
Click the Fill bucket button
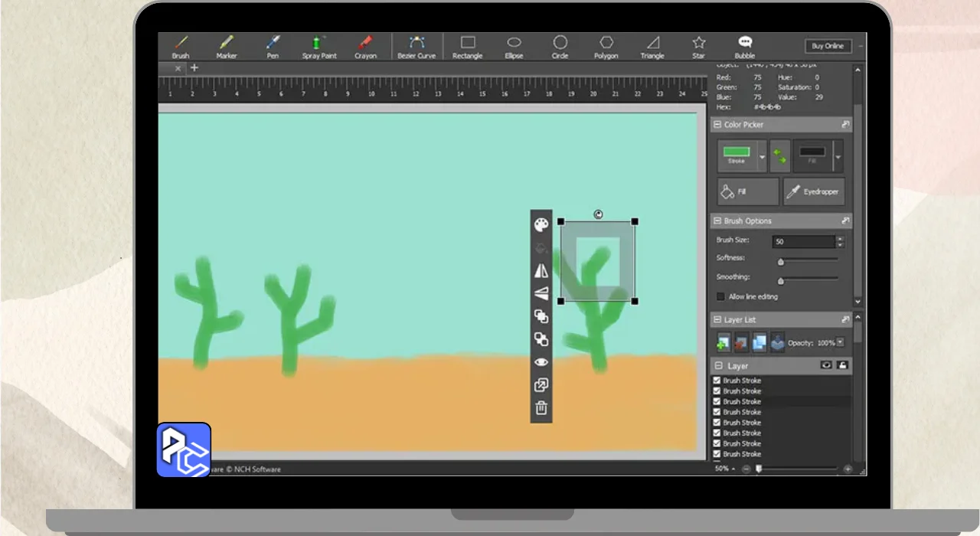click(x=748, y=191)
